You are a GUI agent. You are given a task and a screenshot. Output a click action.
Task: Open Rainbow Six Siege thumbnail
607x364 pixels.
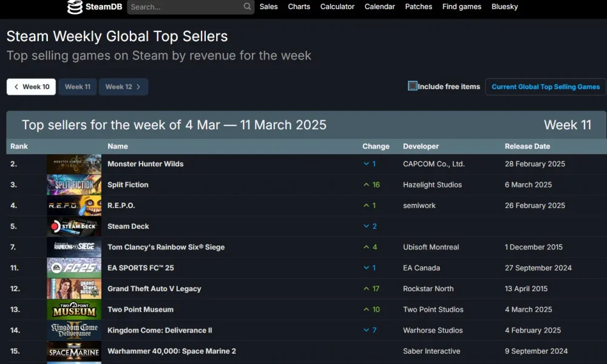[74, 247]
